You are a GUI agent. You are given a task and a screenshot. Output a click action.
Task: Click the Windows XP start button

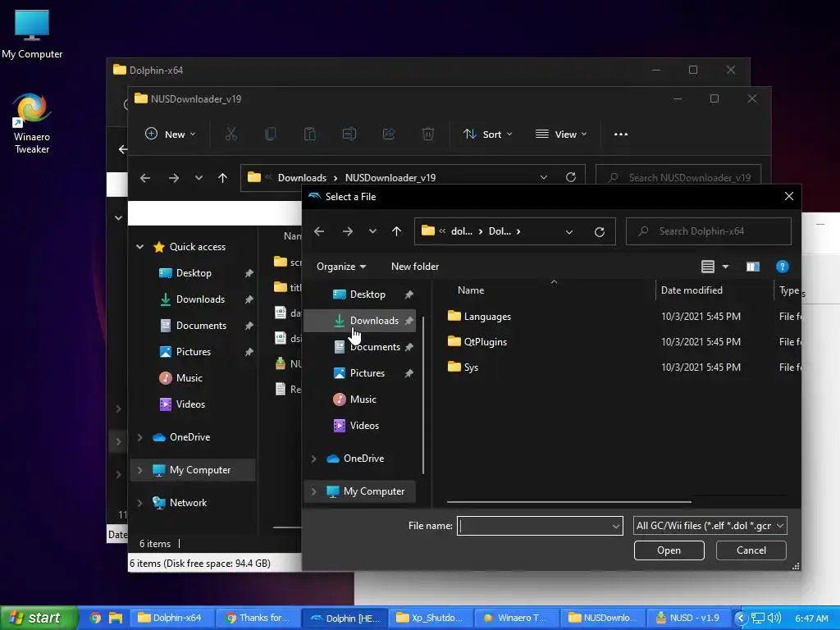coord(38,618)
